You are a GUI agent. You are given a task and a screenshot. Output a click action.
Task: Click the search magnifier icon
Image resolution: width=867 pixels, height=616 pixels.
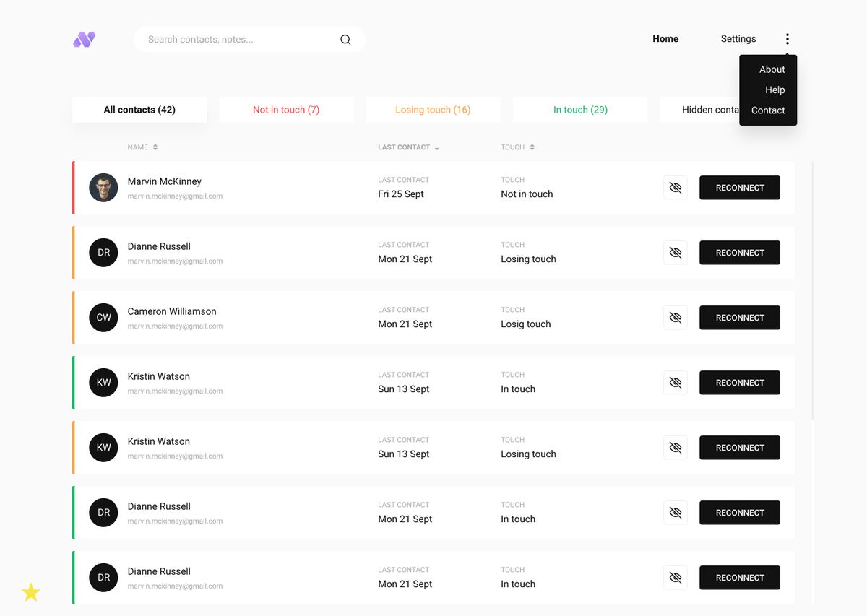click(x=345, y=39)
